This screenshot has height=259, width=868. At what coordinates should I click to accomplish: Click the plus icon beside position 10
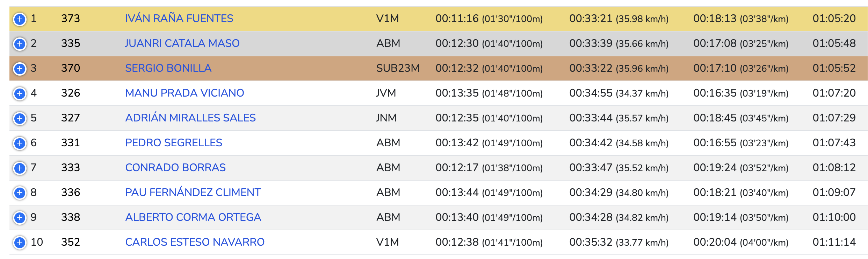click(20, 243)
